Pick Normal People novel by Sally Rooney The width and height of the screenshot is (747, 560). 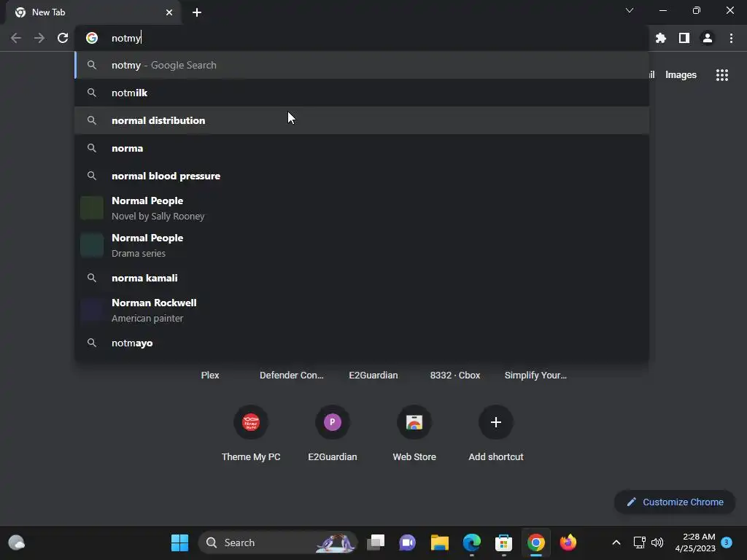pos(362,208)
